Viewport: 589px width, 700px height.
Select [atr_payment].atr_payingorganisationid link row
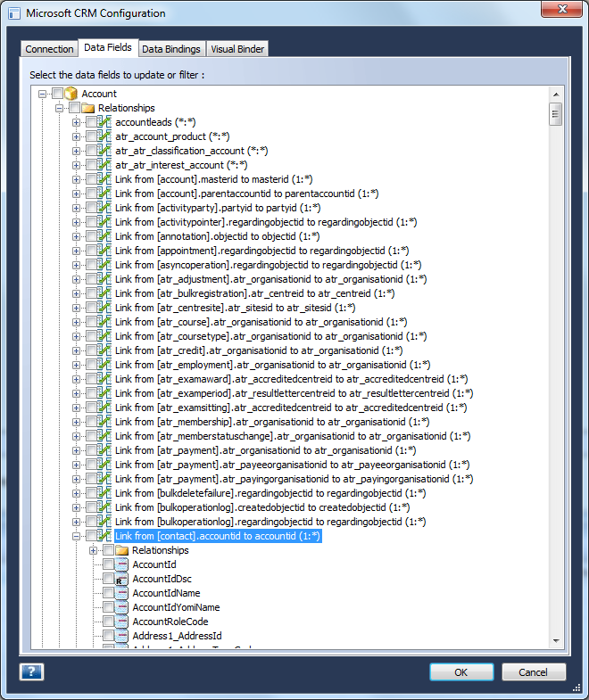tap(294, 479)
